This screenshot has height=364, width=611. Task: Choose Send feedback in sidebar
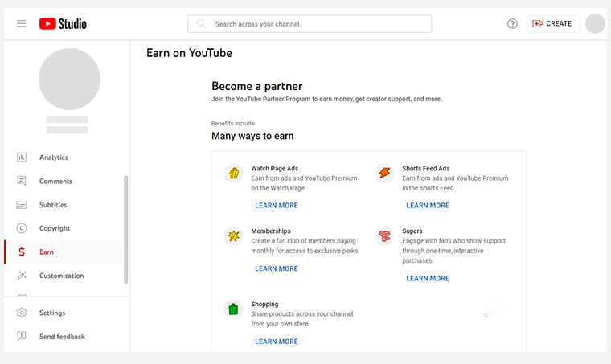click(64, 337)
